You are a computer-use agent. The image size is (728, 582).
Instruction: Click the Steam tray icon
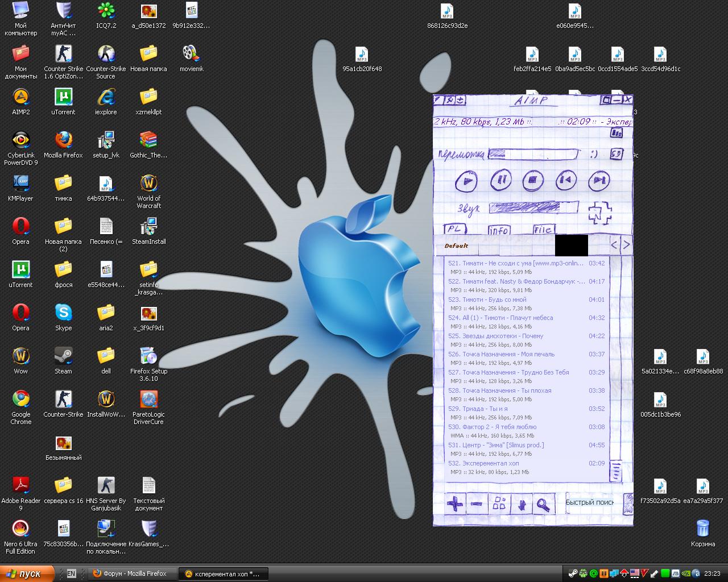tap(573, 573)
